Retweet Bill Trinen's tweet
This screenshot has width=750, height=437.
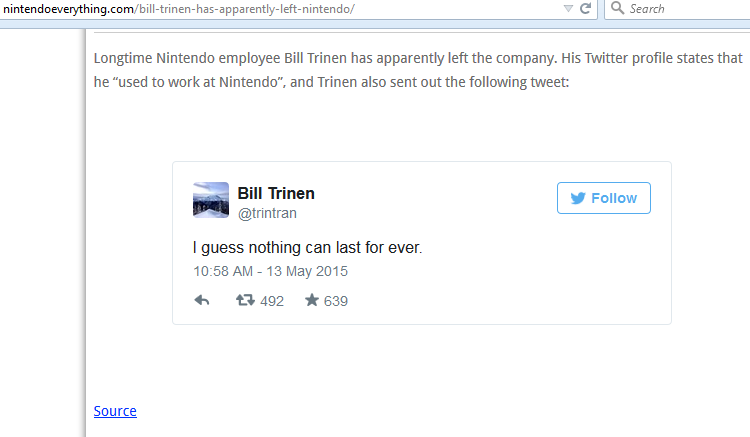[244, 300]
